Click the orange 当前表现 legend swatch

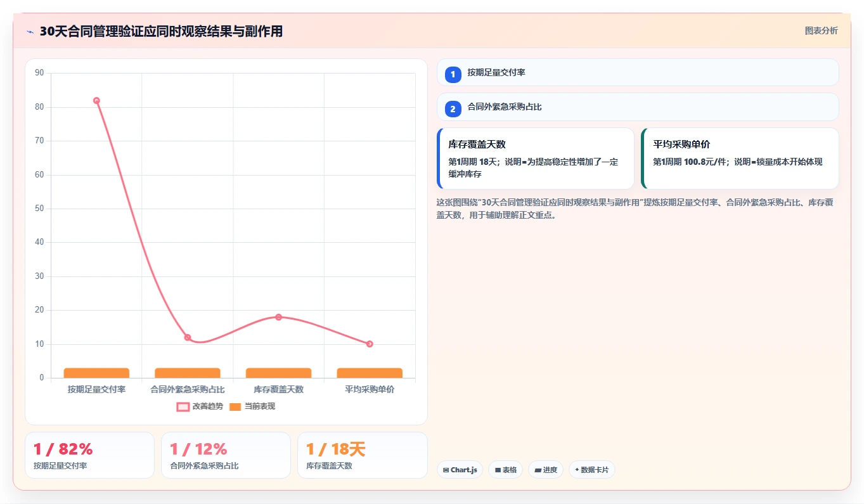tap(235, 407)
